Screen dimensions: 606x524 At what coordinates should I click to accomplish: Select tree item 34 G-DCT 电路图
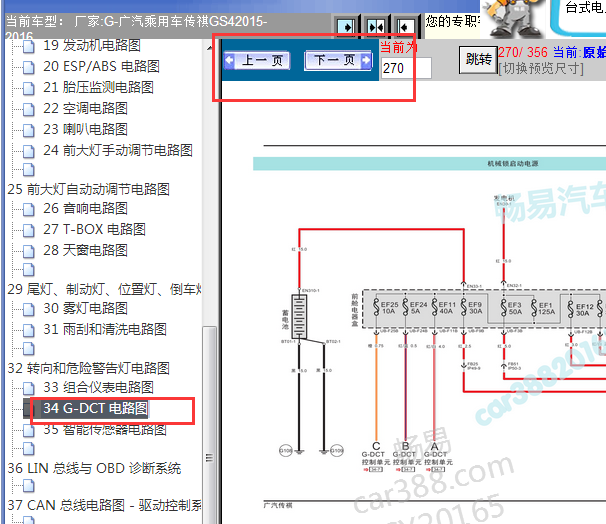pos(95,408)
